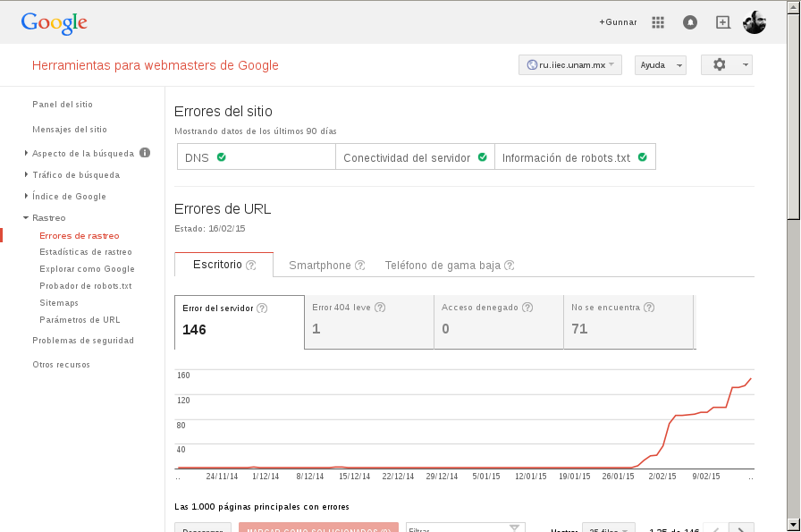
Task: Click the DNS status box
Action: click(x=257, y=156)
